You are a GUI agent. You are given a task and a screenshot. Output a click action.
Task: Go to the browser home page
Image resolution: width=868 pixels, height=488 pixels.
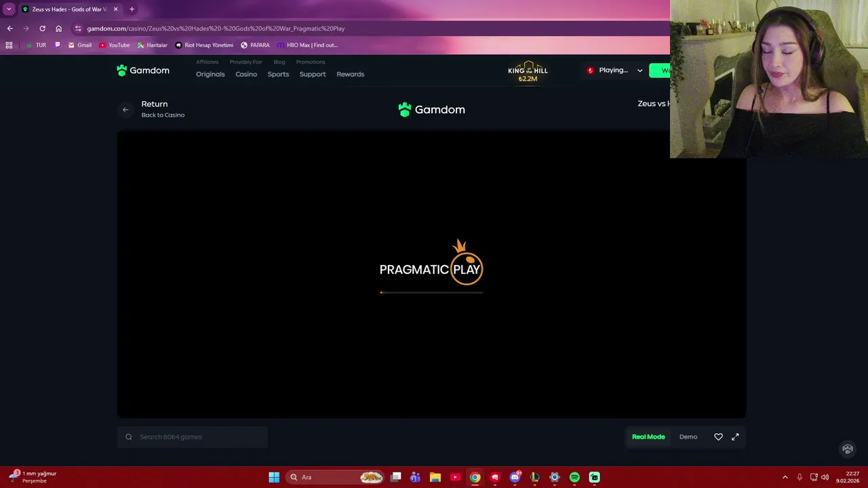tap(58, 28)
